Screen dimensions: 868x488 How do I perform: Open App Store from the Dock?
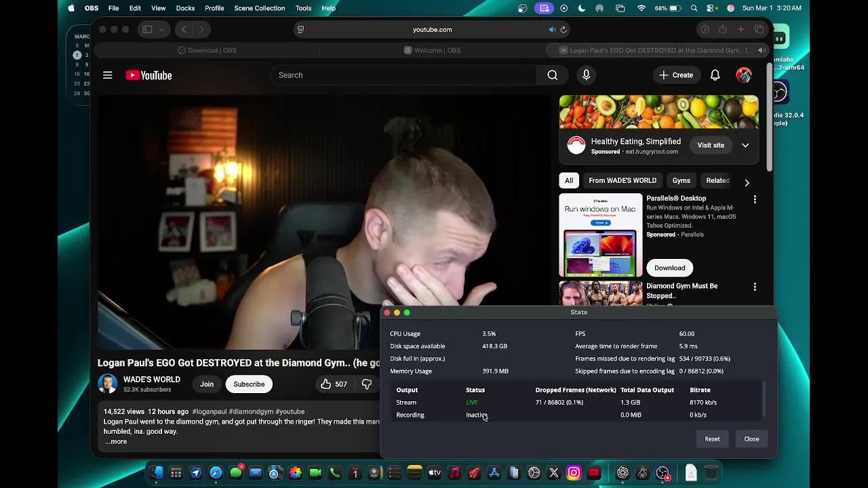[494, 473]
